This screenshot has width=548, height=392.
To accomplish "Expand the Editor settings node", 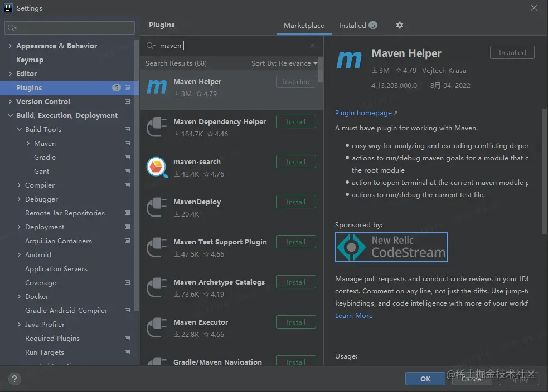I will [x=10, y=73].
